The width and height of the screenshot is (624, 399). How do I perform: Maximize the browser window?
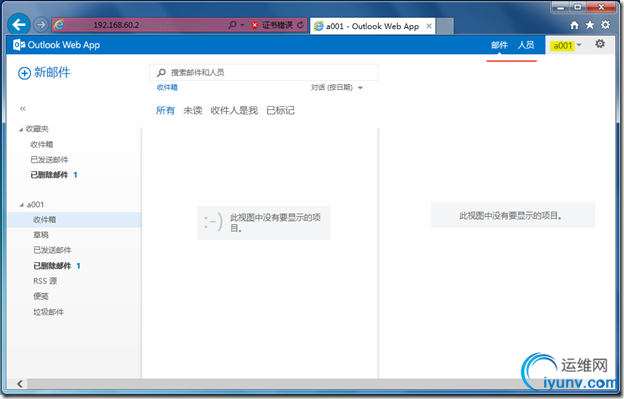pyautogui.click(x=578, y=7)
